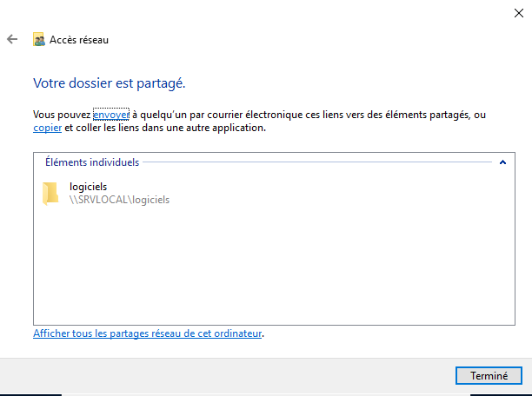532x396 pixels.
Task: Click the empty title bar area
Action: point(261,12)
